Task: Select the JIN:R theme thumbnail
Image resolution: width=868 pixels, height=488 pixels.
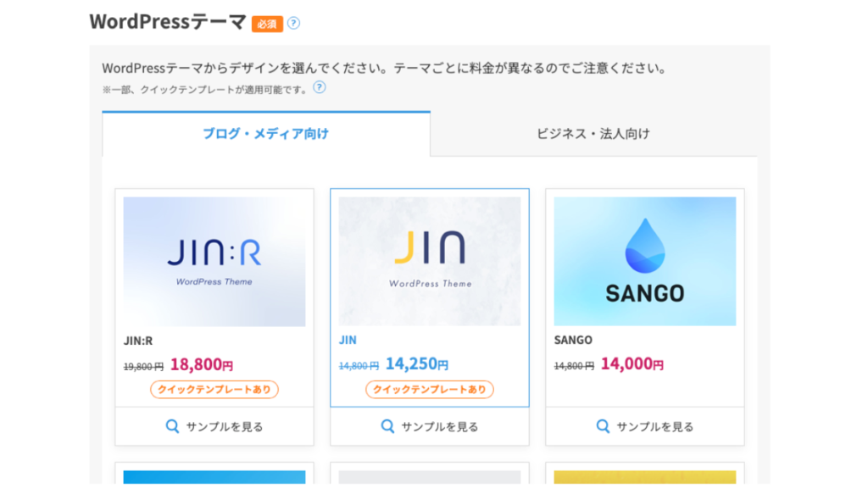Action: [x=214, y=262]
